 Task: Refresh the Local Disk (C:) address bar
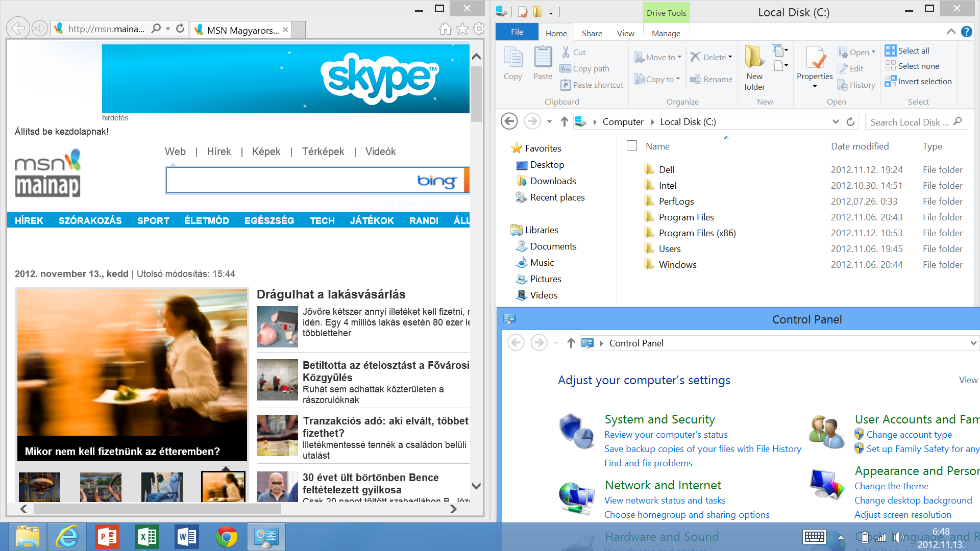[x=850, y=122]
